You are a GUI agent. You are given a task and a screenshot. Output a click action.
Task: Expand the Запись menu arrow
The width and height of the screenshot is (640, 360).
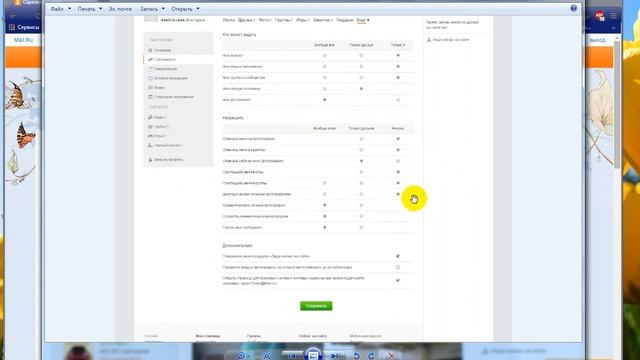(163, 9)
